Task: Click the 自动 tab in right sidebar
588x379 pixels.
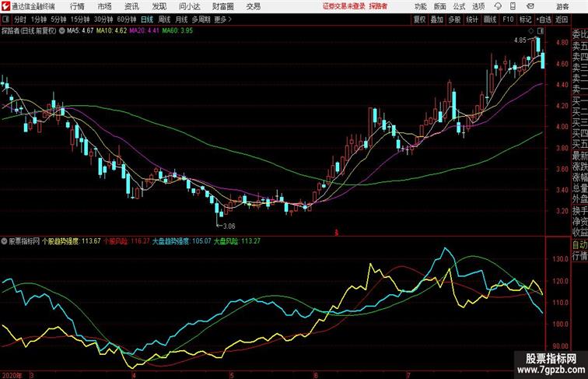Action: 579,244
